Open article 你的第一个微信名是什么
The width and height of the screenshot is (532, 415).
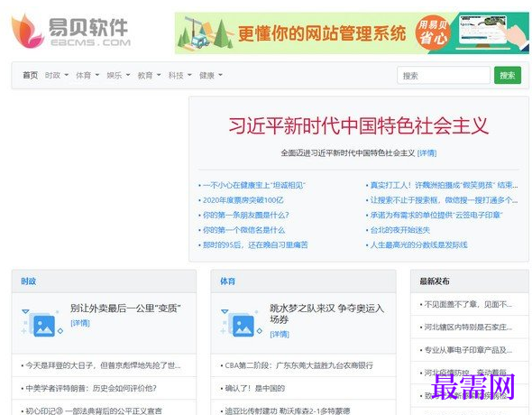coord(243,230)
